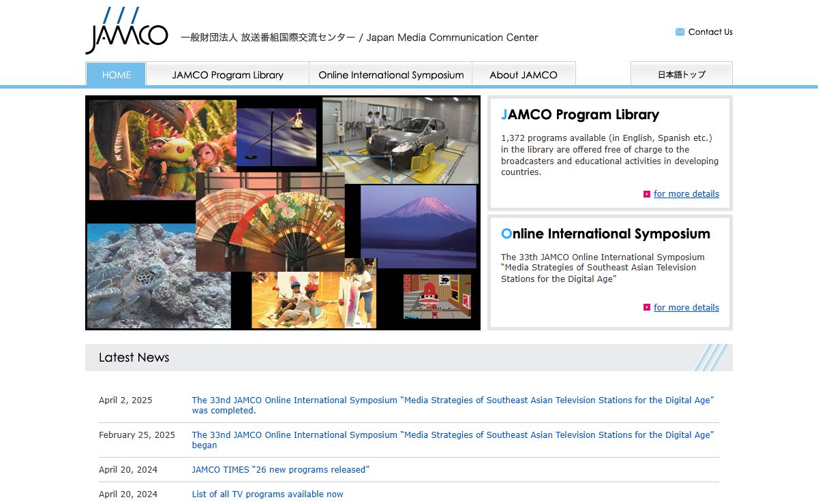The width and height of the screenshot is (818, 504).
Task: Click the Online International Symposium card heading
Action: (605, 234)
